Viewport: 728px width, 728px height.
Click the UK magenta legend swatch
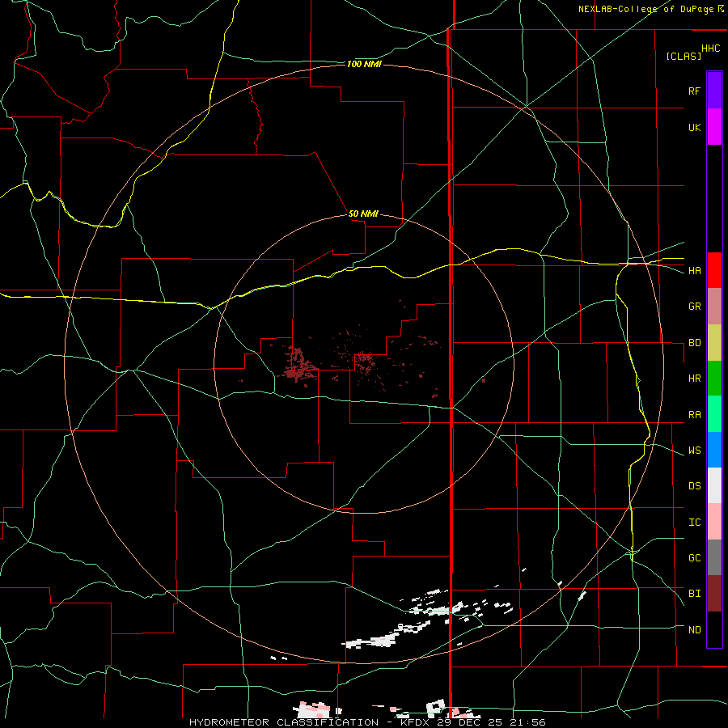[714, 127]
